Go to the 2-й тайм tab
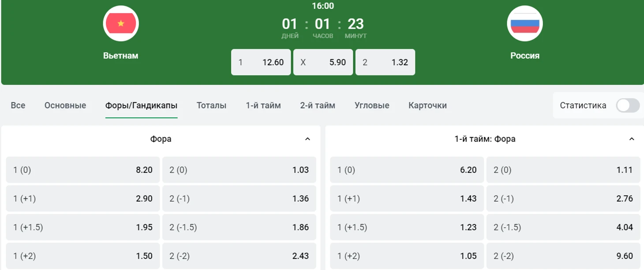Screen dimensions: 644x270 point(318,105)
